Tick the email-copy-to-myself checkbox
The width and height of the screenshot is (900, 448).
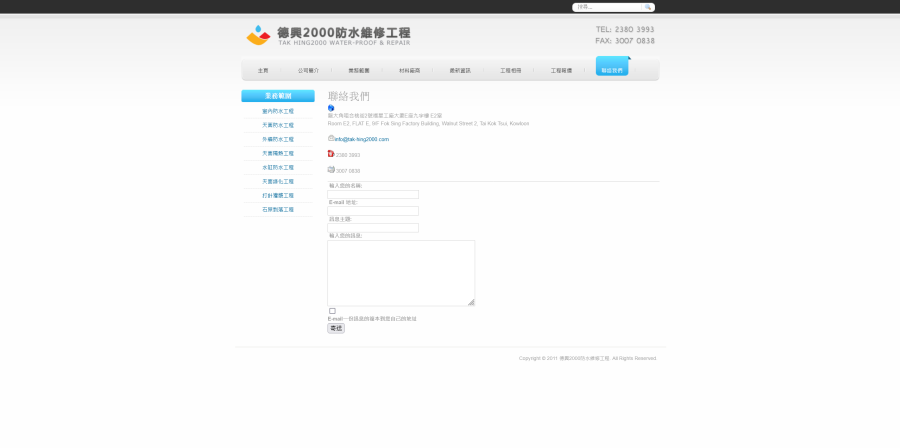[x=332, y=311]
